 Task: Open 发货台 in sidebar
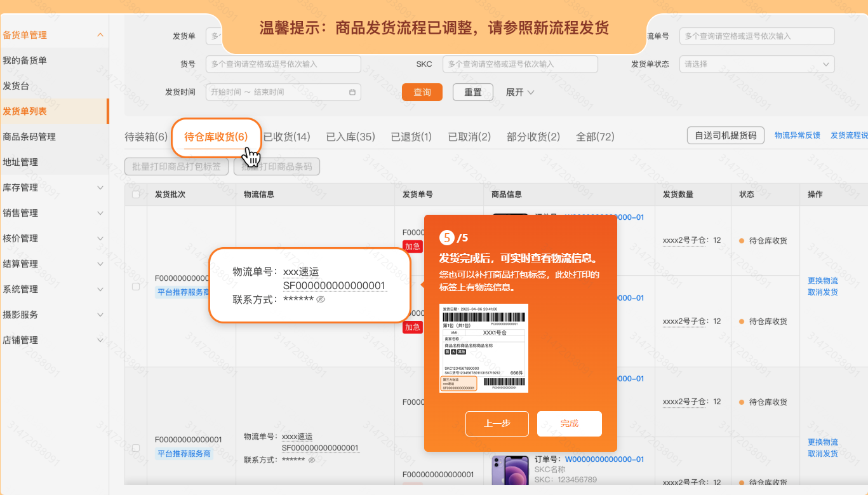pyautogui.click(x=16, y=86)
